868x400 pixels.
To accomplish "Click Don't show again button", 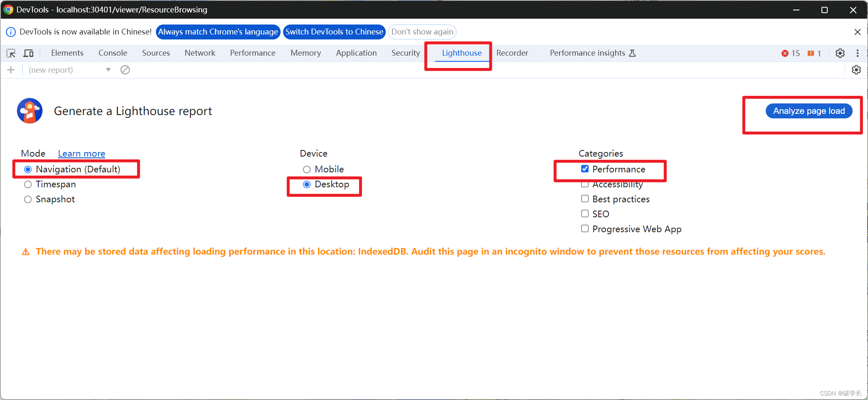I will point(422,32).
